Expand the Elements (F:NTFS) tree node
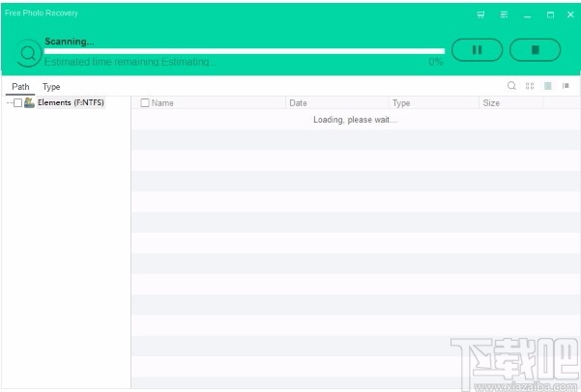Image resolution: width=581 pixels, height=392 pixels. click(x=10, y=103)
